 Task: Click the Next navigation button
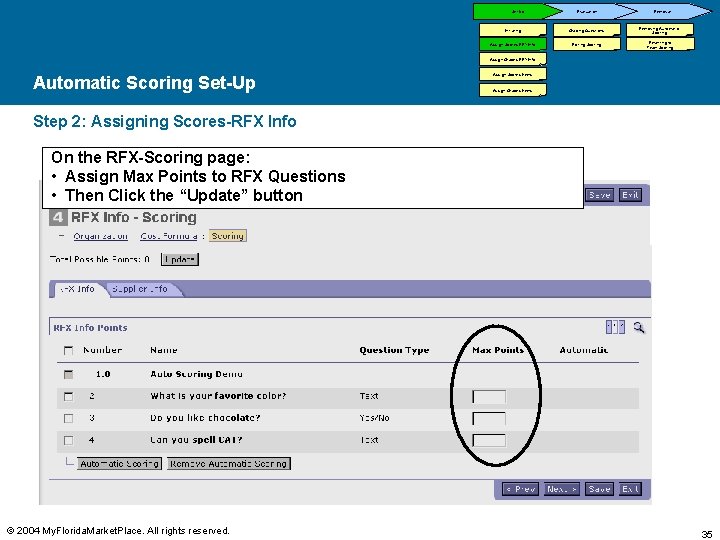[x=562, y=489]
